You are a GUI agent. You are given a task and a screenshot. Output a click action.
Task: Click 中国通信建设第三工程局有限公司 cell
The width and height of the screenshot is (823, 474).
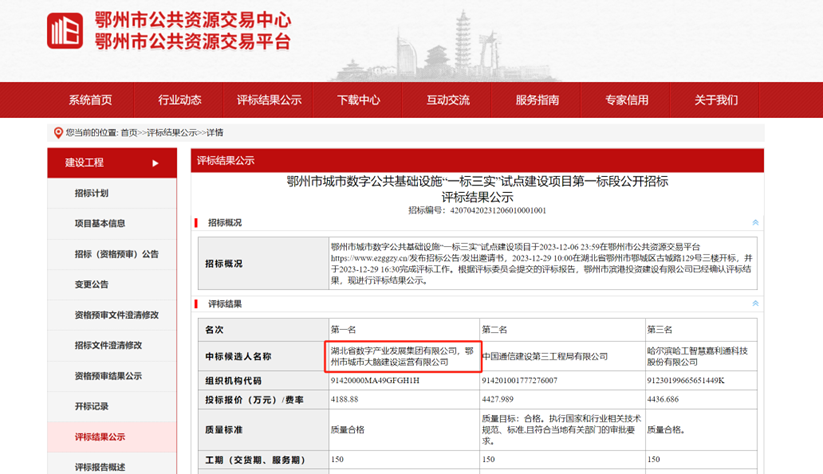pos(562,356)
